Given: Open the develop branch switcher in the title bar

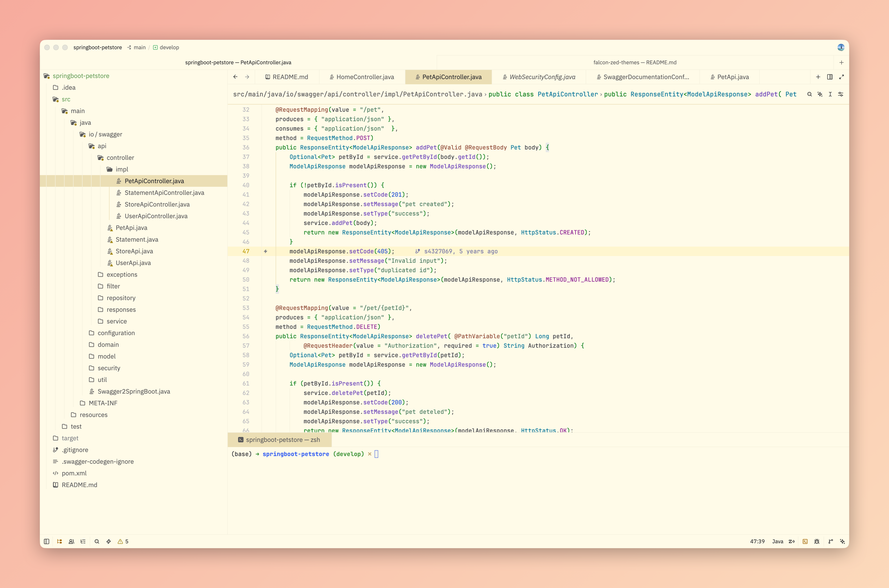Looking at the screenshot, I should [x=166, y=47].
